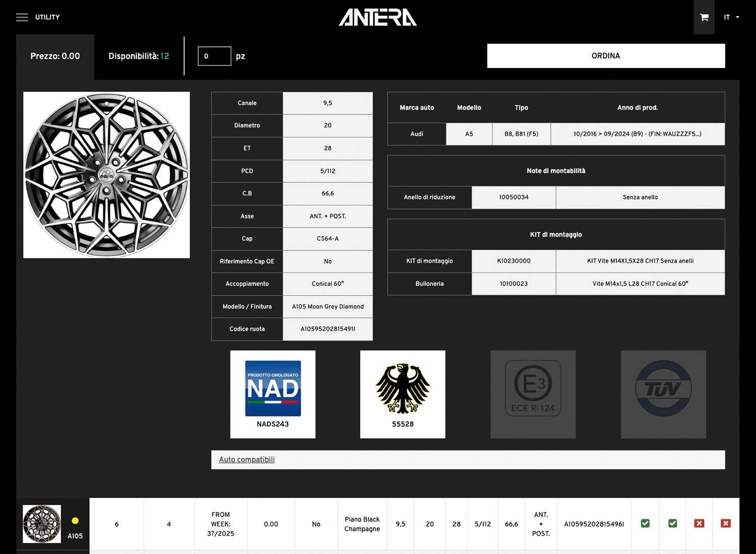
Task: Click the Antera logo
Action: (x=377, y=17)
